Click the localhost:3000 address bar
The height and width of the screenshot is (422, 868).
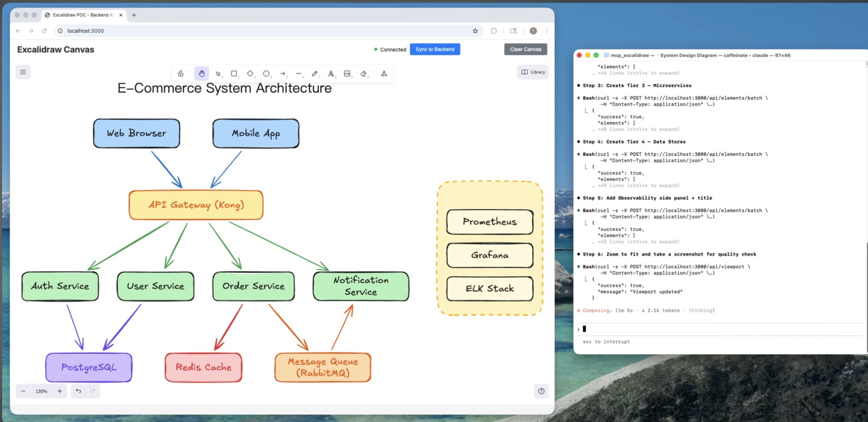click(267, 31)
